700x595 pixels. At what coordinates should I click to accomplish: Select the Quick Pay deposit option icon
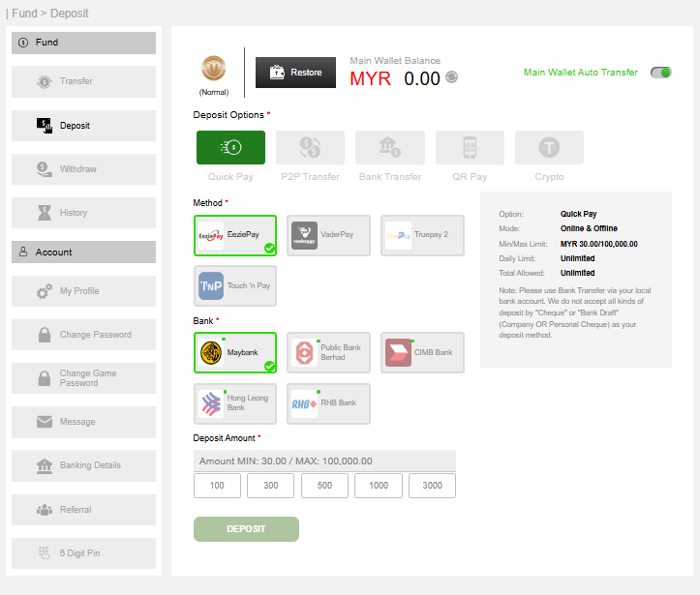click(230, 147)
